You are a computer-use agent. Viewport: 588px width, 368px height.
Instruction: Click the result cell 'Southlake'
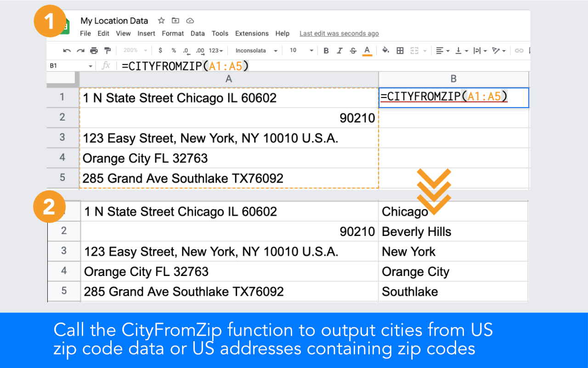pyautogui.click(x=453, y=292)
